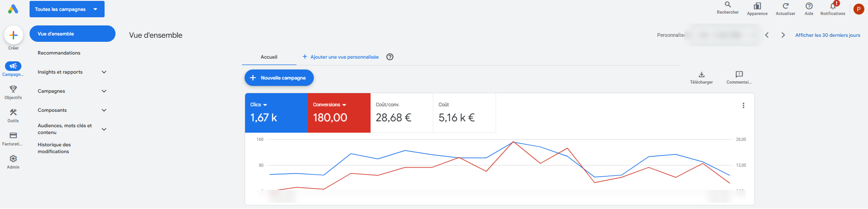This screenshot has height=209, width=868.
Task: Select the Coût metric card
Action: pos(464,113)
